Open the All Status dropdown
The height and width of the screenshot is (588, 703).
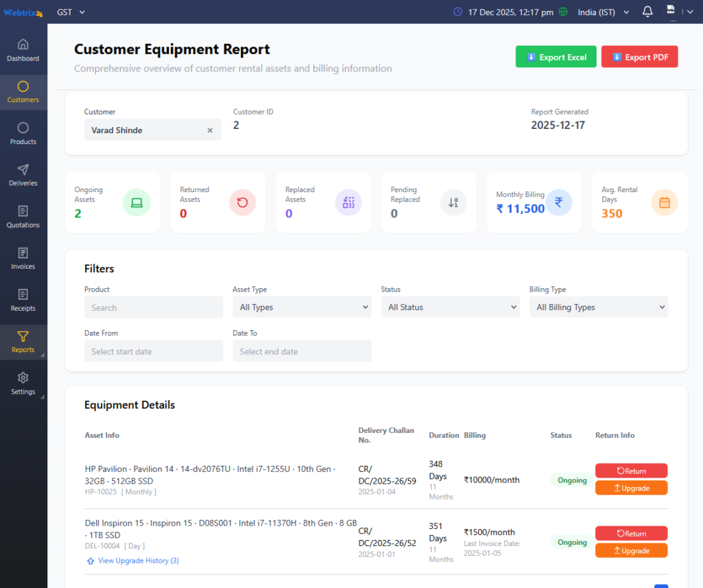tap(450, 307)
